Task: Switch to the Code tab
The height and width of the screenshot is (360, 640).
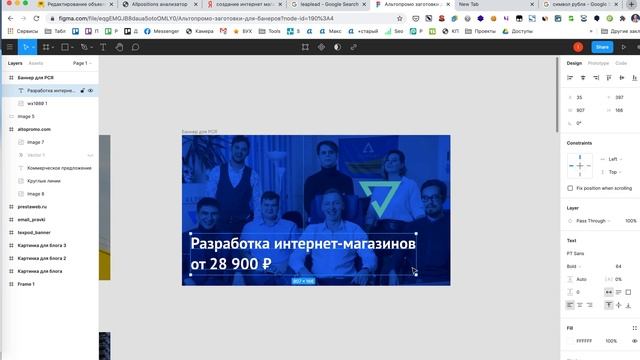Action: [x=621, y=63]
